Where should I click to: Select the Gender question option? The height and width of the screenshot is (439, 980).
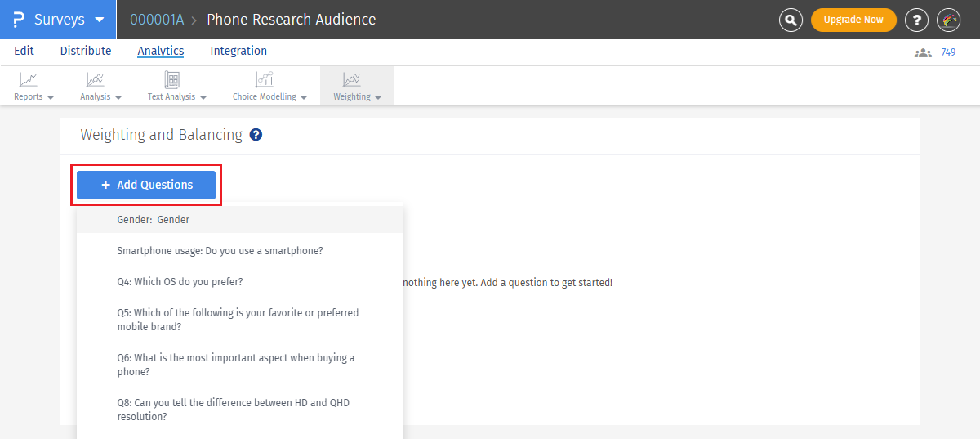coord(154,220)
